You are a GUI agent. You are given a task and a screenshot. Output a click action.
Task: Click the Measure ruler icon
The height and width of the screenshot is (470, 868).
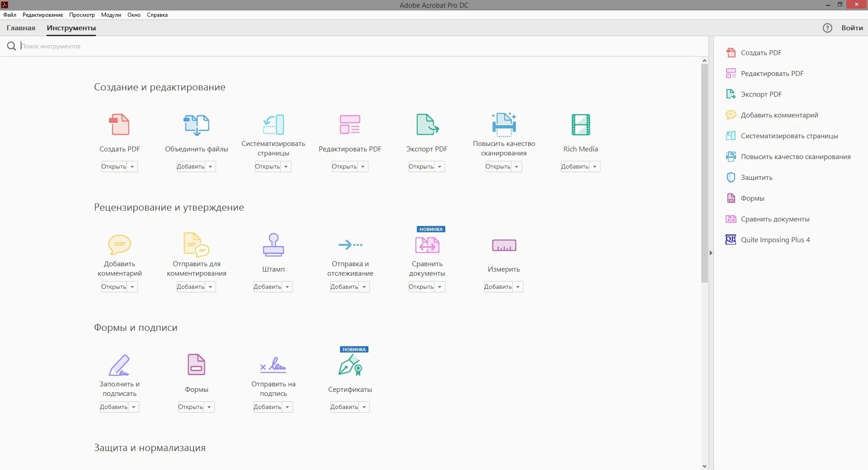coord(504,245)
